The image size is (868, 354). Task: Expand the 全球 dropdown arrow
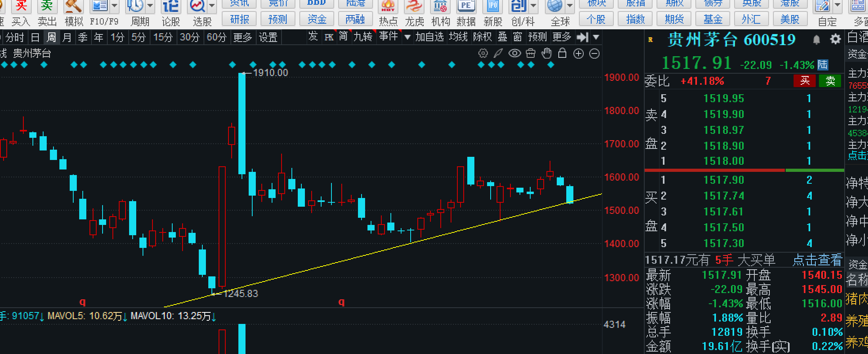click(569, 6)
